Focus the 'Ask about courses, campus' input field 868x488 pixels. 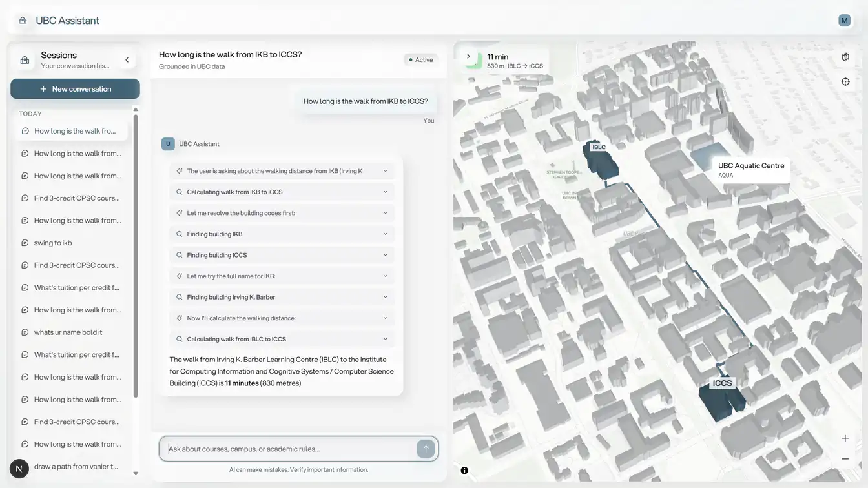tap(291, 449)
